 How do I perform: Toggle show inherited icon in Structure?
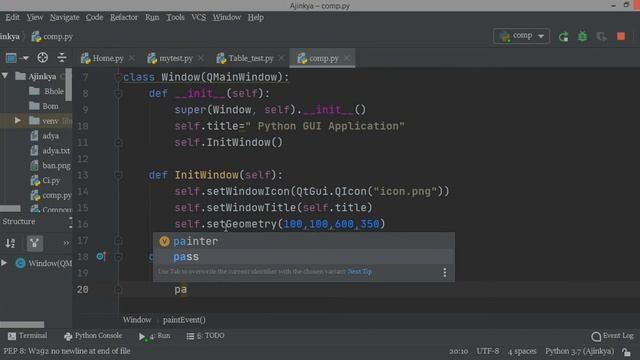(x=35, y=243)
